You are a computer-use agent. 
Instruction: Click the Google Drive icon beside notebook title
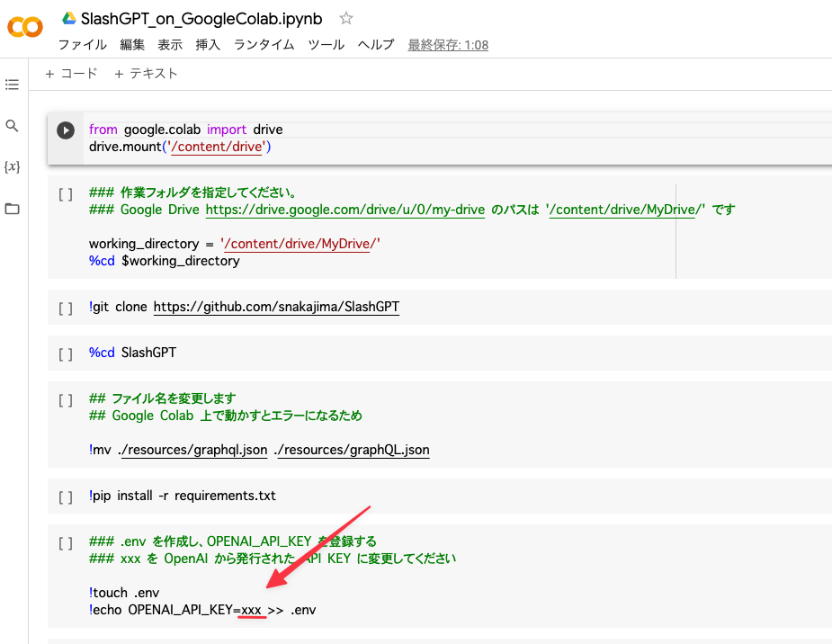coord(68,18)
